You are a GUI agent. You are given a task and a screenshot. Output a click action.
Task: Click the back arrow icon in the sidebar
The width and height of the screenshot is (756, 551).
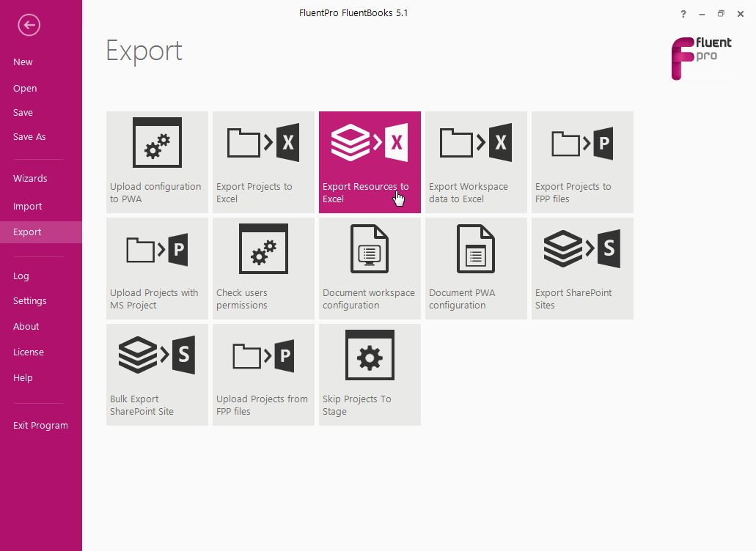(x=29, y=25)
